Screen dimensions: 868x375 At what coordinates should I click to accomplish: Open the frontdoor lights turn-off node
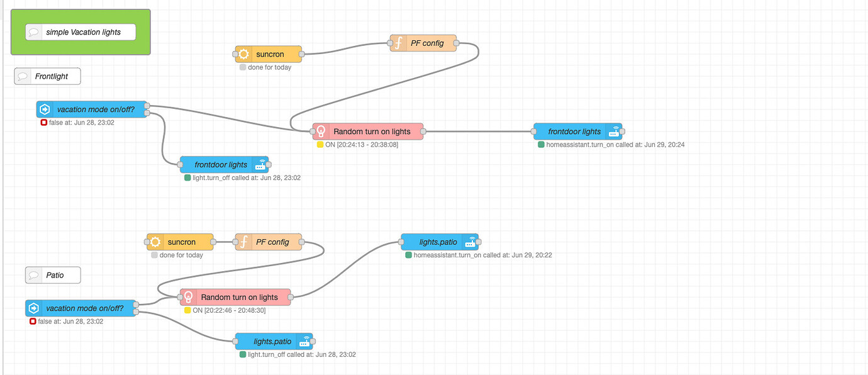[224, 164]
